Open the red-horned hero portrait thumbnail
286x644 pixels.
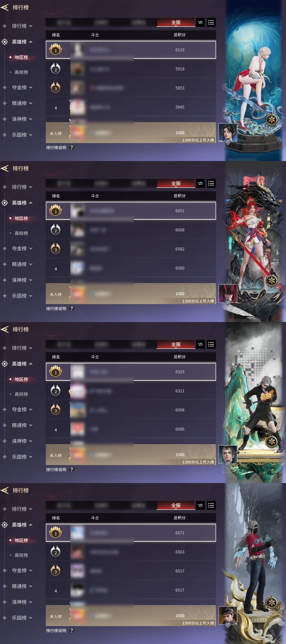(x=227, y=294)
